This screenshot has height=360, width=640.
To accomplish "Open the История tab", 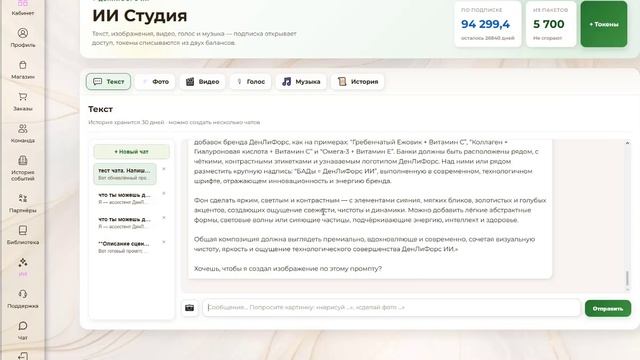I will pos(358,82).
